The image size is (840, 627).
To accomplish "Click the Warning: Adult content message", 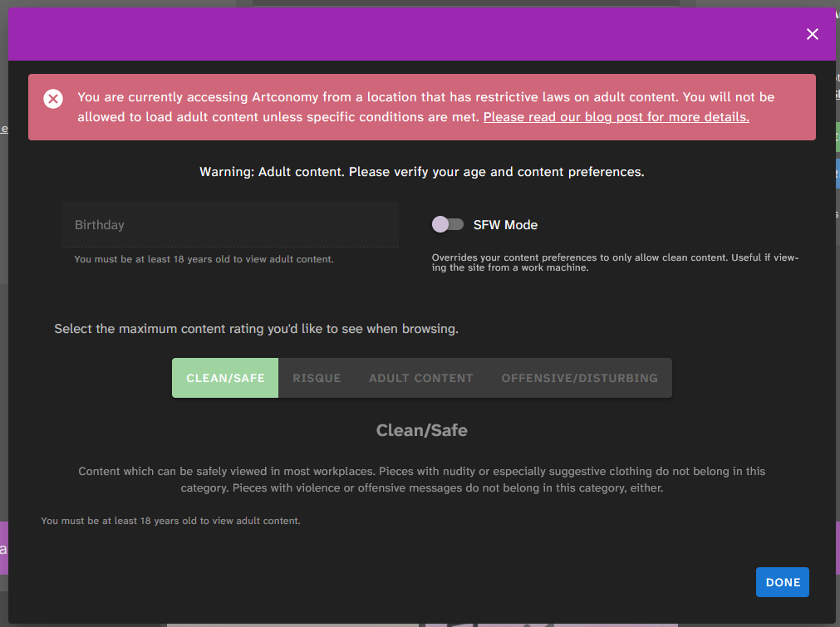I will click(421, 172).
